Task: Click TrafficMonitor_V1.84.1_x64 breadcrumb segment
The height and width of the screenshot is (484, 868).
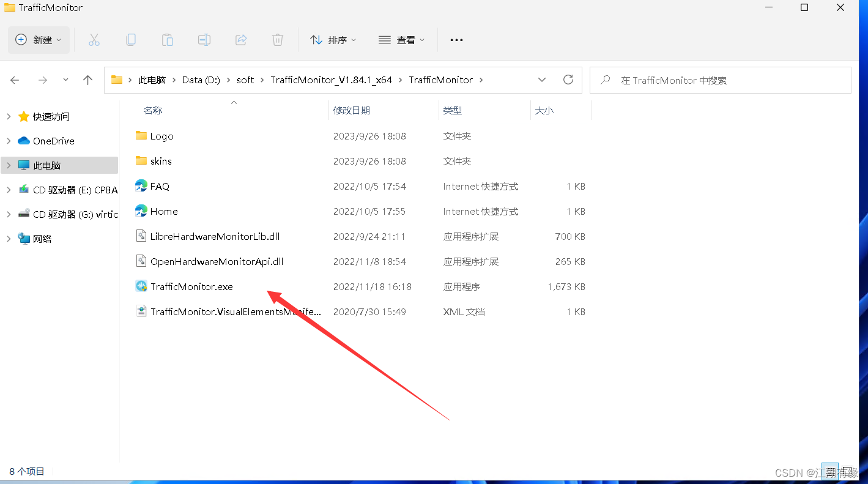Action: 332,80
